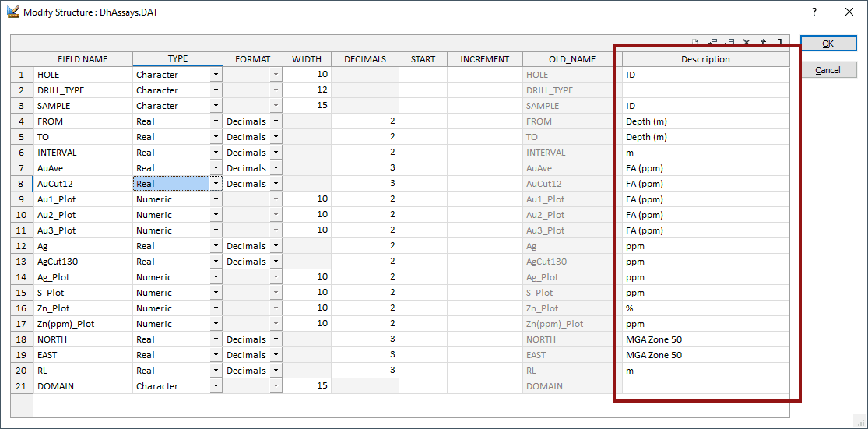Open the TYPE dropdown for AuCut12 row
868x429 pixels.
[216, 184]
